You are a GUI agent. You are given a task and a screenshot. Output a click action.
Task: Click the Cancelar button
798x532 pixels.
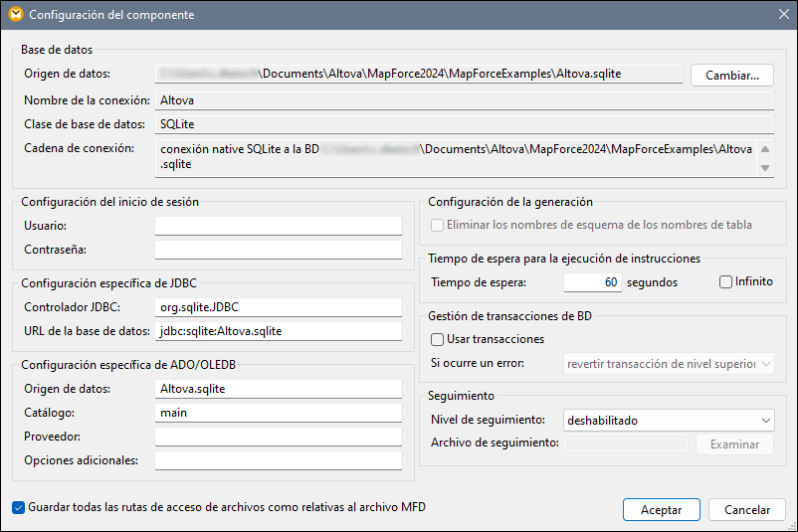pos(746,509)
